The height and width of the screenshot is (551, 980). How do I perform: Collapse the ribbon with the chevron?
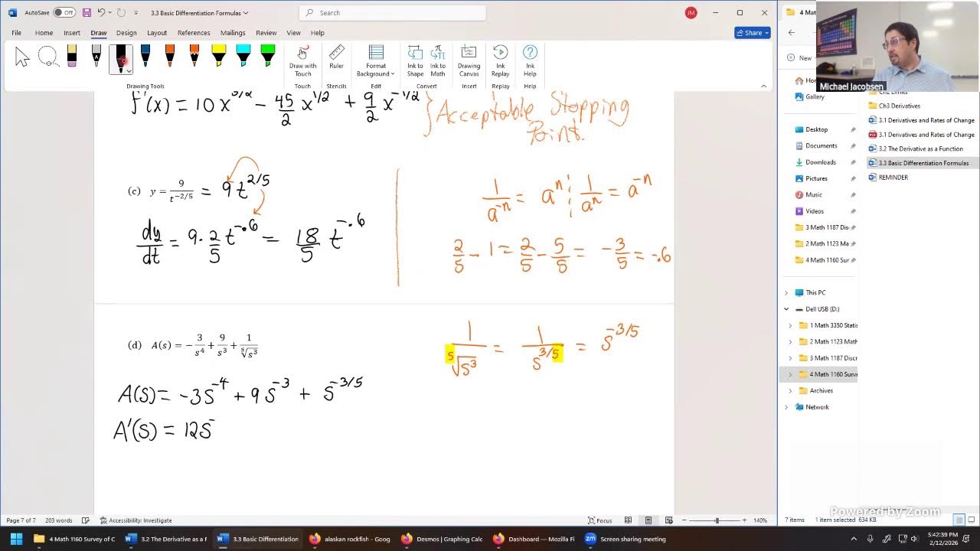point(763,86)
